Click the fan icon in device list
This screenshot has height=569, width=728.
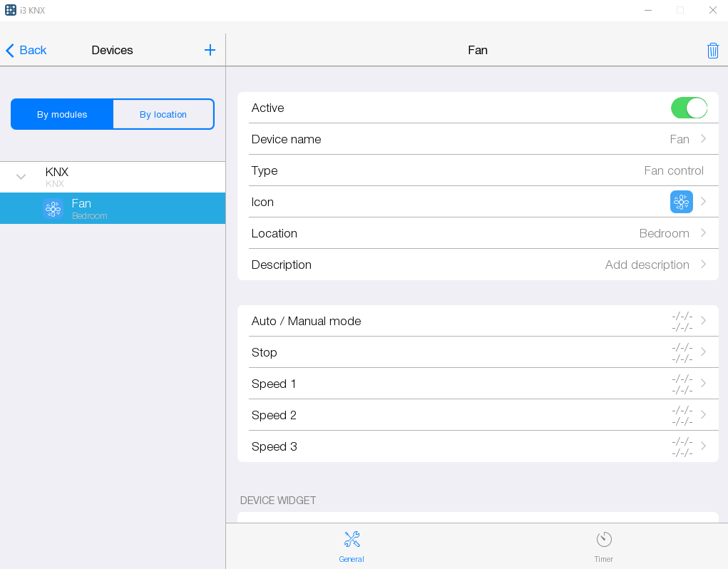tap(53, 209)
